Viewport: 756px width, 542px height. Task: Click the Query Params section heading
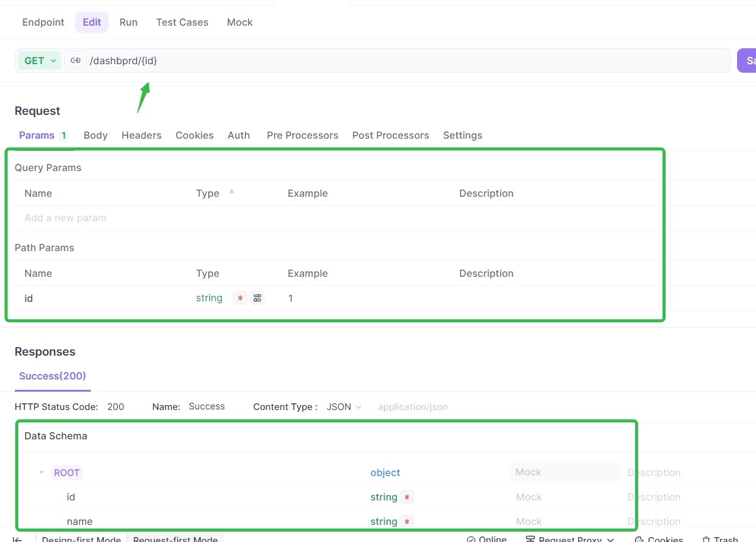tap(48, 168)
